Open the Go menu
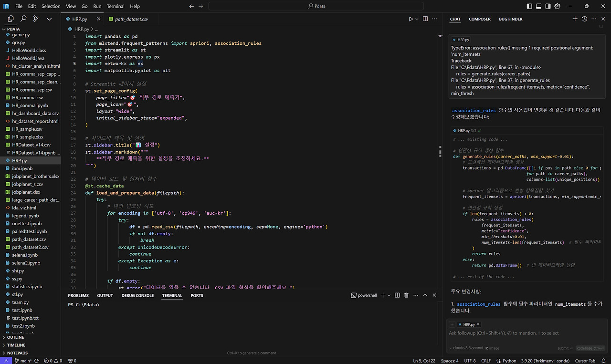Viewport: 611px width, 364px height. [84, 6]
